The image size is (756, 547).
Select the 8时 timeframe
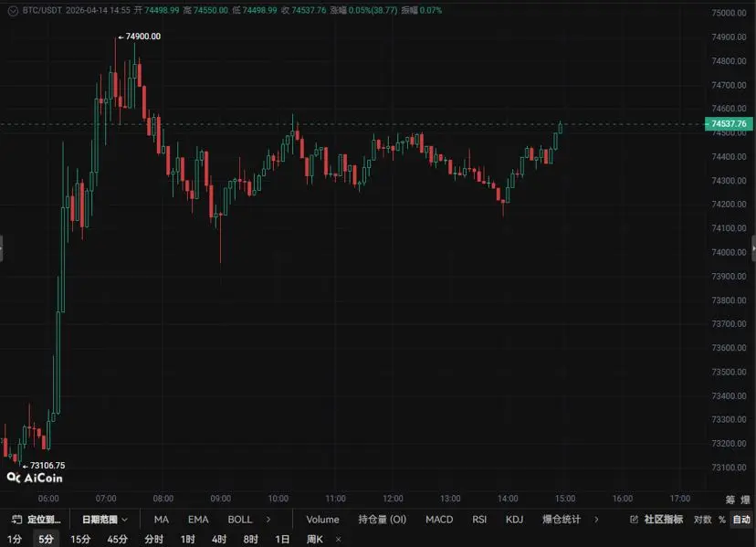click(x=251, y=539)
